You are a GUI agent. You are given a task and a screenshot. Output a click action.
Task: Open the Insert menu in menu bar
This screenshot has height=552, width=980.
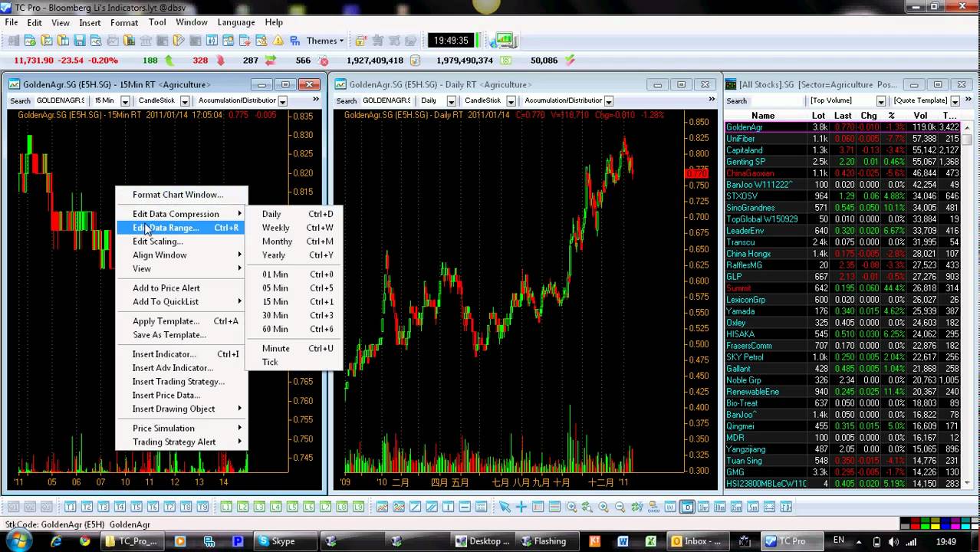(x=90, y=22)
